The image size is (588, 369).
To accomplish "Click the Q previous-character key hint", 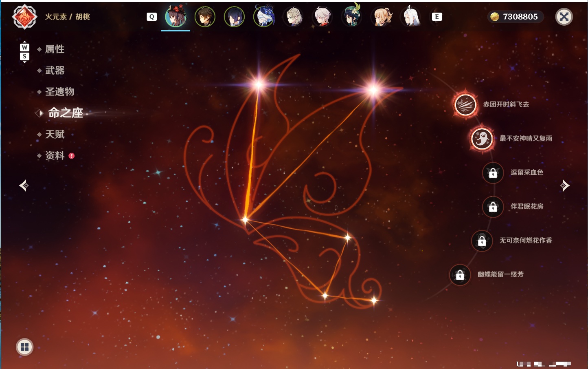I will point(151,17).
